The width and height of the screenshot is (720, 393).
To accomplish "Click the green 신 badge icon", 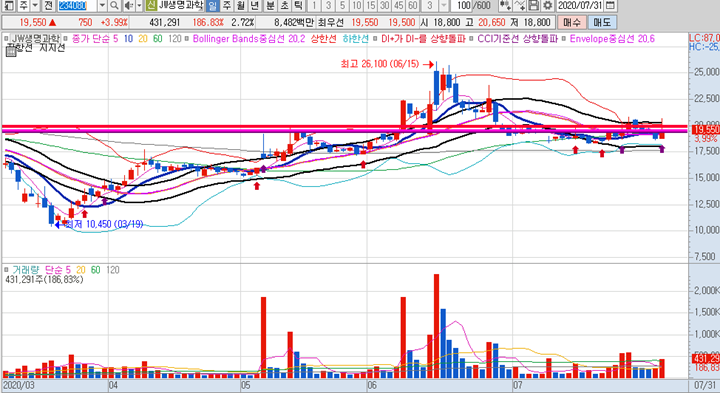I will click(151, 6).
